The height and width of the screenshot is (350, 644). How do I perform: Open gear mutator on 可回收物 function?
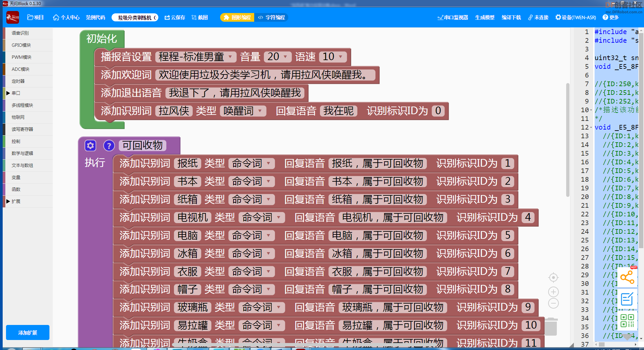(91, 146)
